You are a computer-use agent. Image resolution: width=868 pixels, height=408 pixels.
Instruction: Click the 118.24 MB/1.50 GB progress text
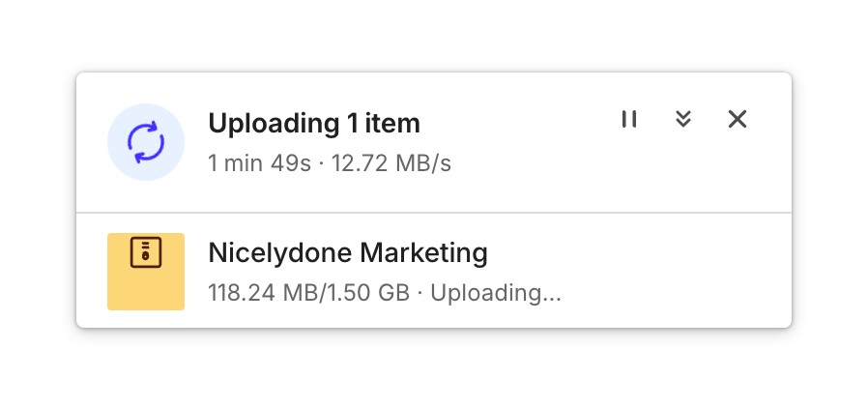tap(308, 293)
